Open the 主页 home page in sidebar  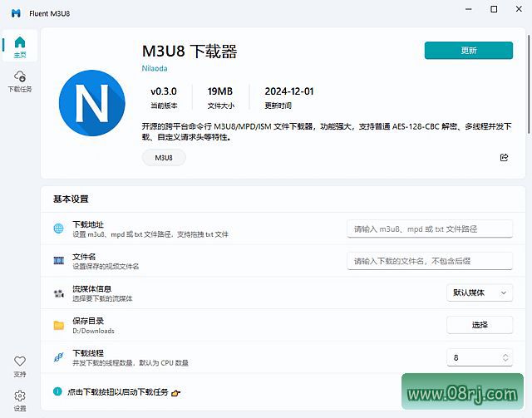pos(20,47)
